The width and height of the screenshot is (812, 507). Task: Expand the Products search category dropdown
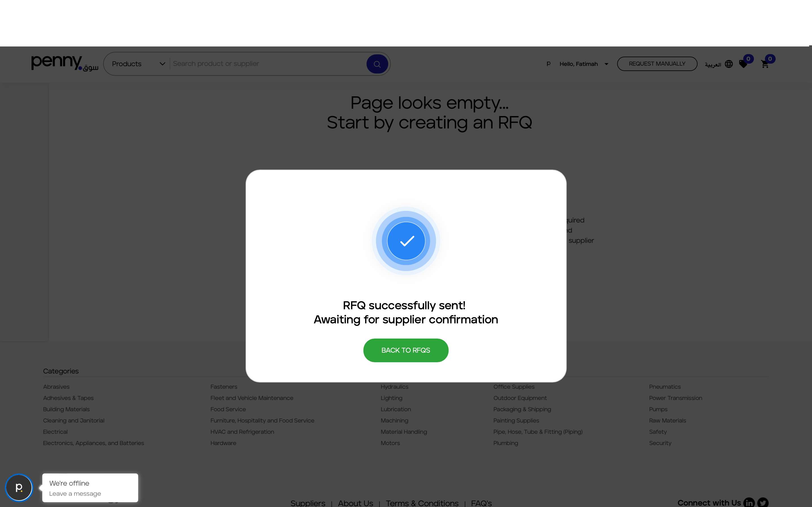point(138,64)
